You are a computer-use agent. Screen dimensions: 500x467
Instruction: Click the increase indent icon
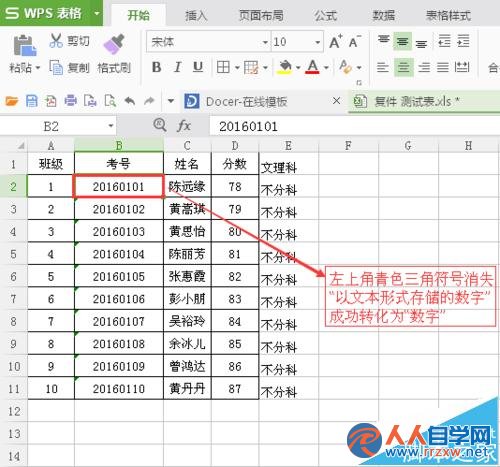(463, 41)
